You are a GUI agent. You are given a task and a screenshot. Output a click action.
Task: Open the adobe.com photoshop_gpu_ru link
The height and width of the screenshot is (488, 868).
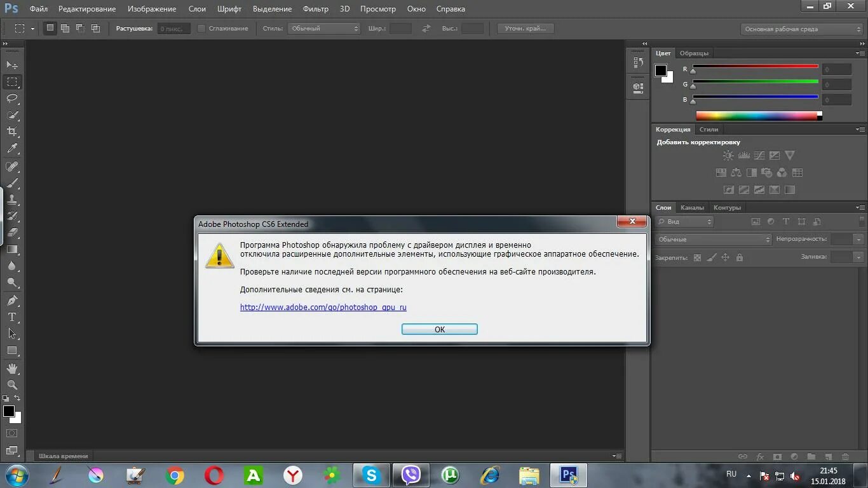pyautogui.click(x=323, y=307)
